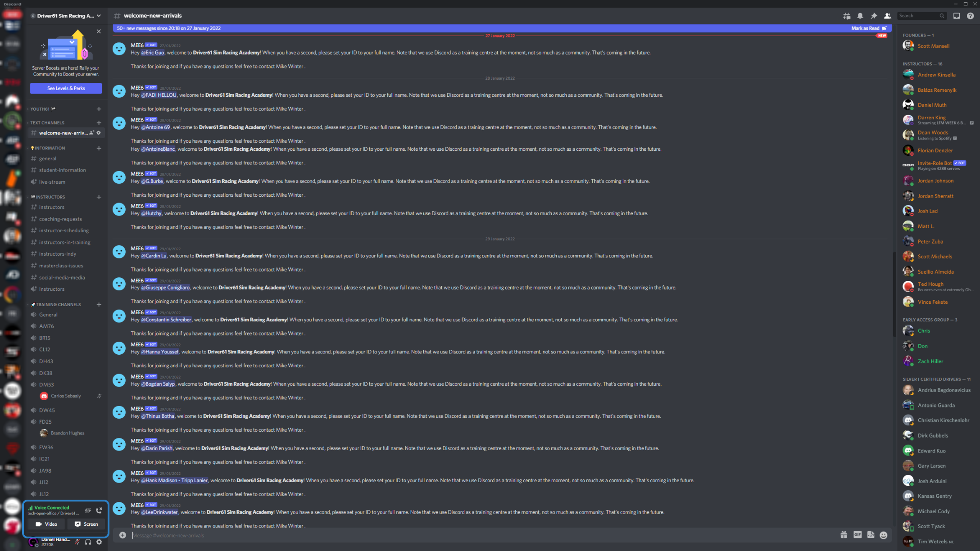The width and height of the screenshot is (980, 551).
Task: Collapse the INSTRUCTORS channel category
Action: [50, 197]
